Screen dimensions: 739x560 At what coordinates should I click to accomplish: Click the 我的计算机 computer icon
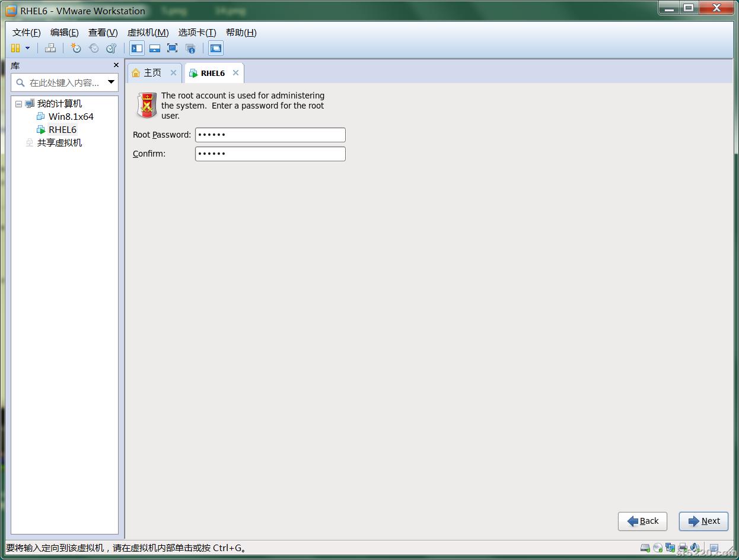[30, 104]
